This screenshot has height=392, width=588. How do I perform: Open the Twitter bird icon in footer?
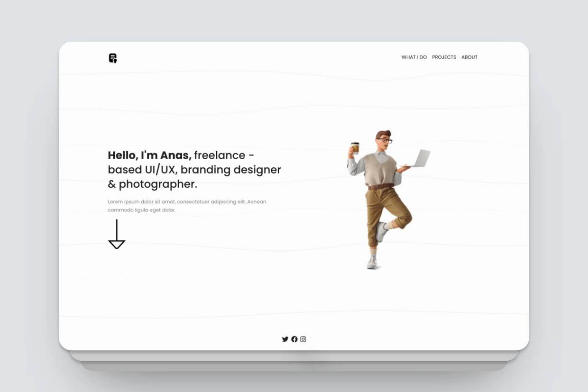pyautogui.click(x=285, y=339)
